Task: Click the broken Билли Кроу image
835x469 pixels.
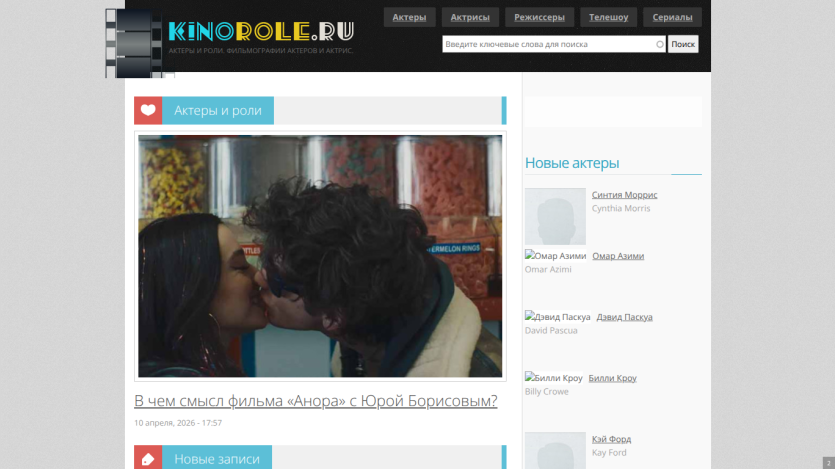Action: click(554, 378)
